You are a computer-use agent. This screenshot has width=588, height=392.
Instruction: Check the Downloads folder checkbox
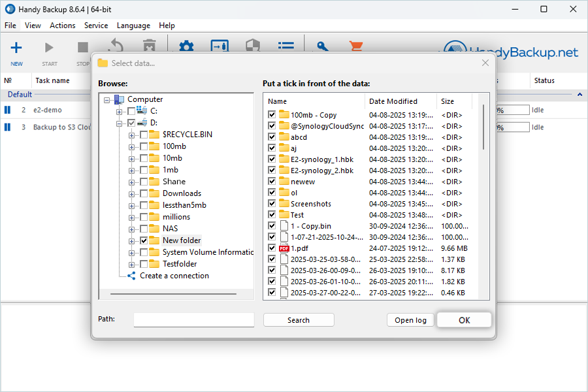point(144,193)
